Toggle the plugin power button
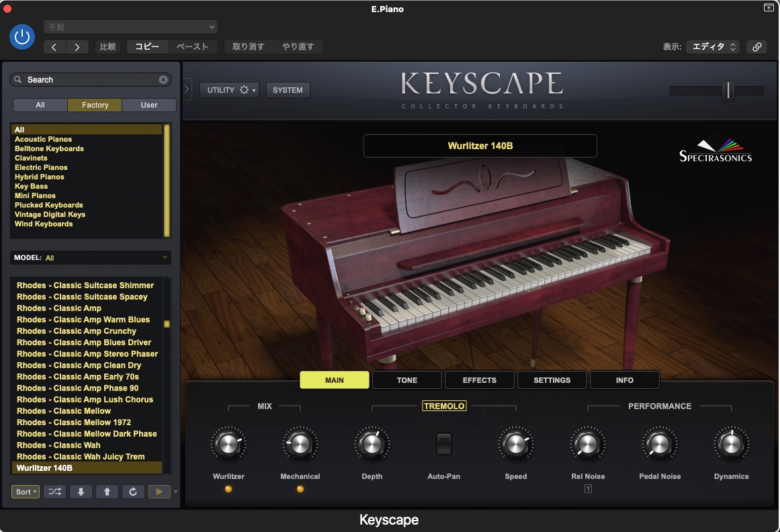 click(22, 37)
